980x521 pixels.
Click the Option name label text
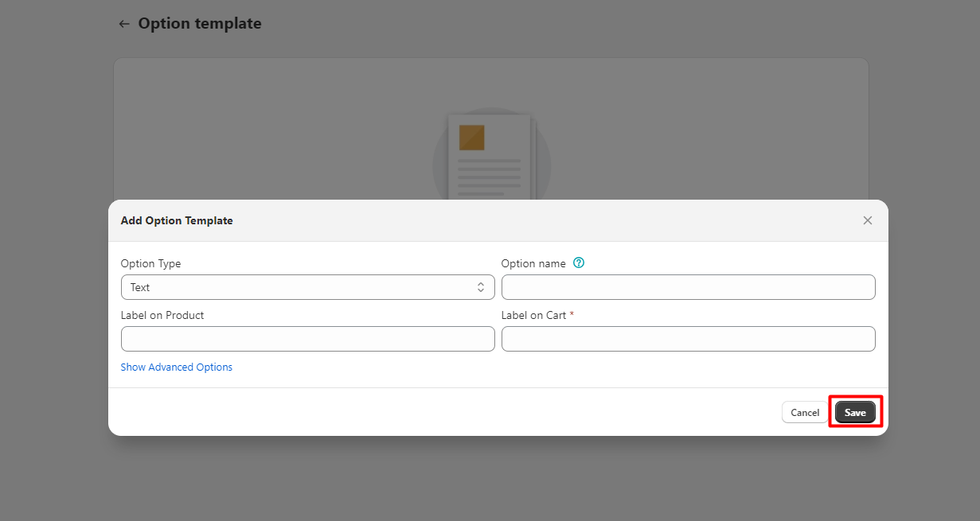(x=533, y=263)
